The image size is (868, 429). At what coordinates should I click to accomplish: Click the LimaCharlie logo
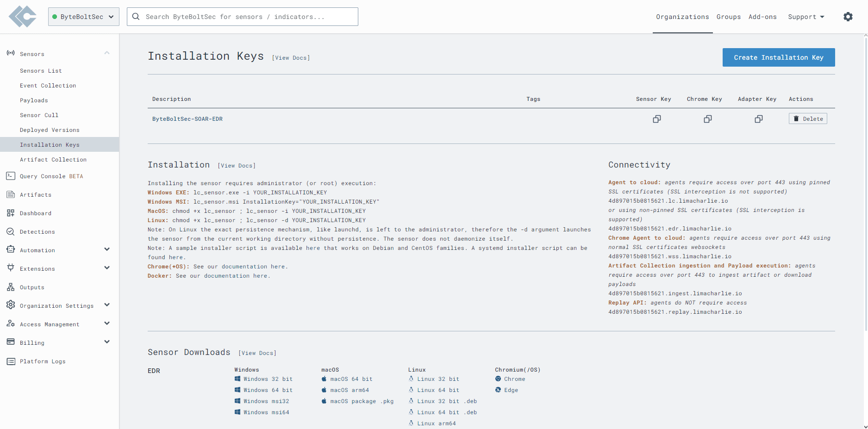[x=23, y=17]
